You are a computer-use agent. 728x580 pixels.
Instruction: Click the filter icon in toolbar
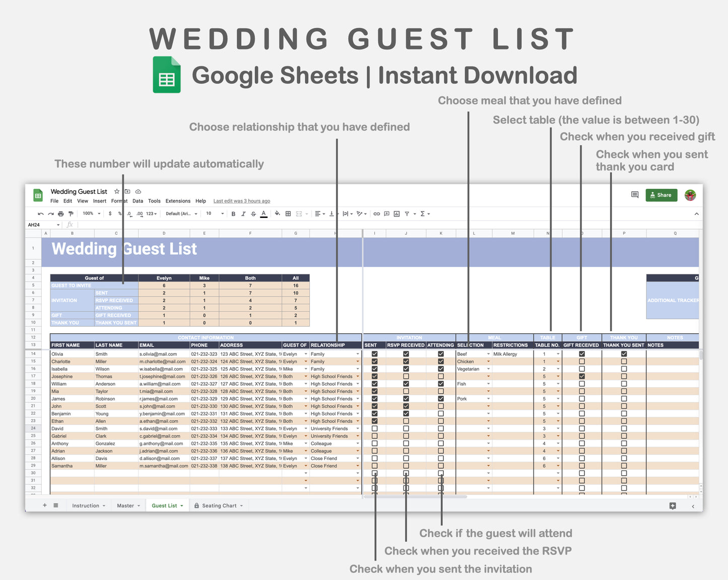[x=408, y=213]
